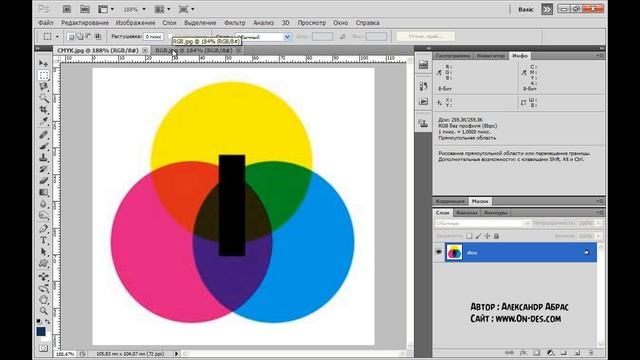Viewport: 640px width, 360px height.
Task: Select the Path Selection tool
Action: (x=44, y=252)
